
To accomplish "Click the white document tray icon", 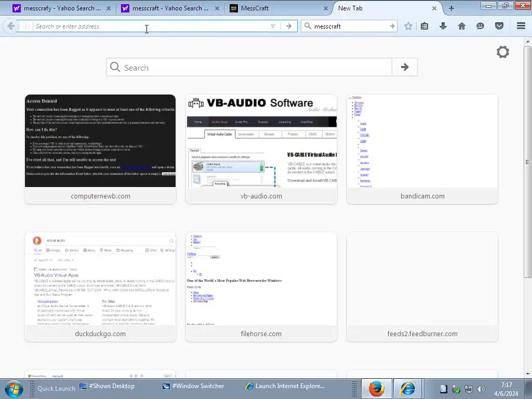I will tap(444, 389).
